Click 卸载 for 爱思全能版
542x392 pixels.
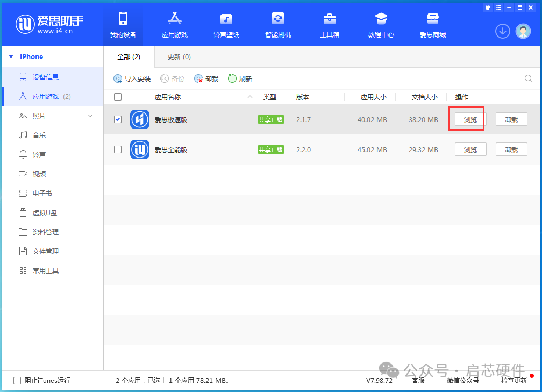[511, 149]
